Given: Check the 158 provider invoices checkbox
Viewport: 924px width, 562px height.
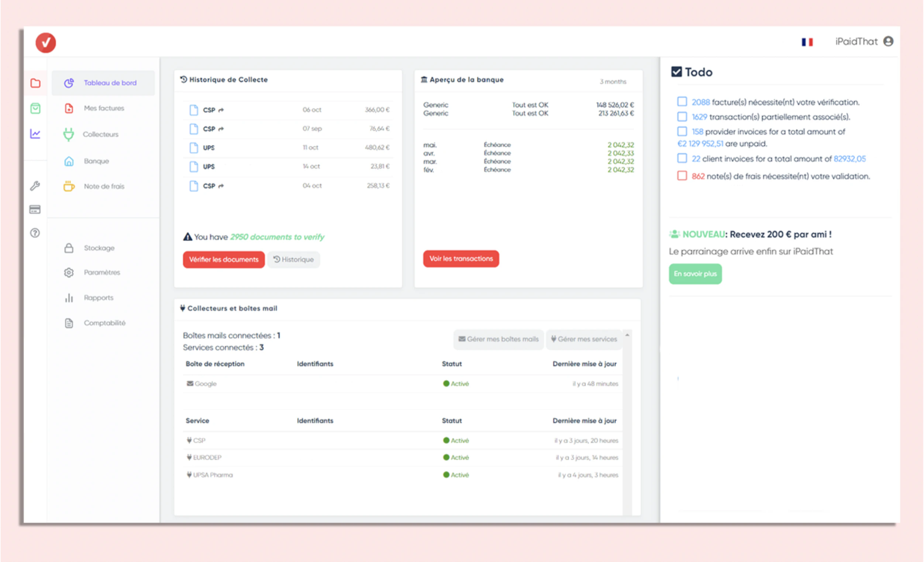Looking at the screenshot, I should (x=682, y=131).
